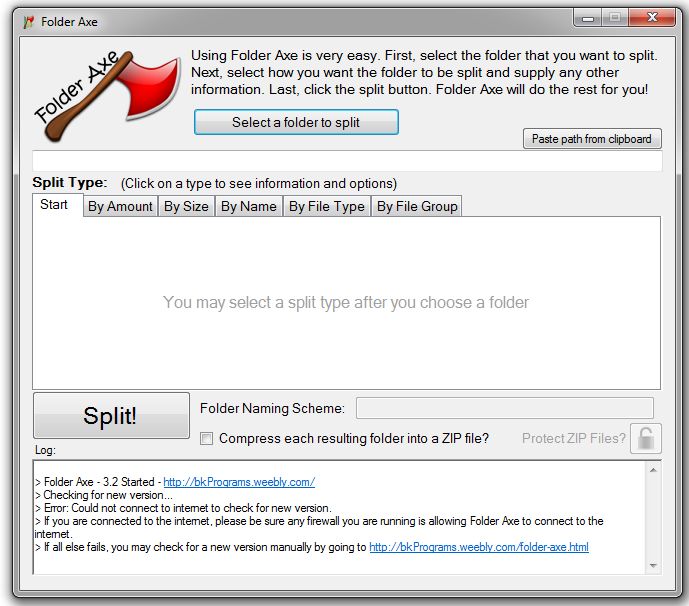Switch to the By Amount tab
The height and width of the screenshot is (606, 689).
pos(120,206)
